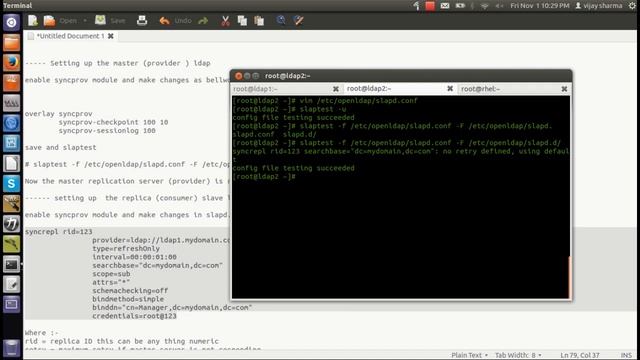Click the line 'schemachecking=off'
The image size is (640, 360).
(x=130, y=291)
